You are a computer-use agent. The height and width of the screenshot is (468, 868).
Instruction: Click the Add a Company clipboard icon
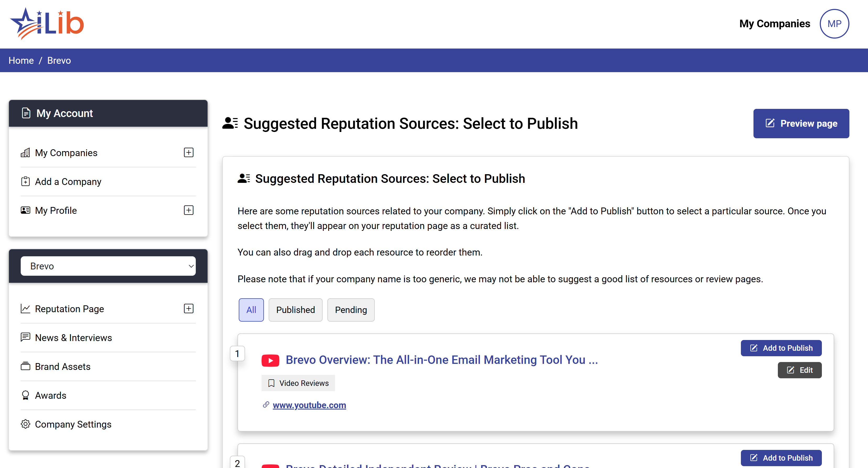click(x=26, y=181)
